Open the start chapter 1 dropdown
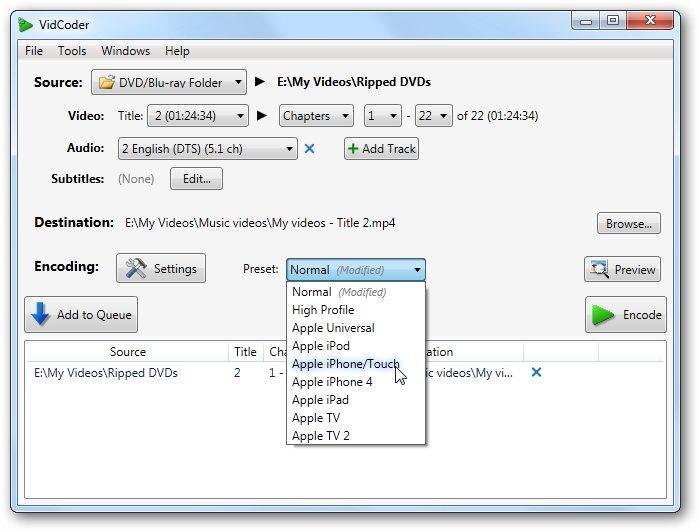Screen dimensions: 699x531 pos(382,116)
